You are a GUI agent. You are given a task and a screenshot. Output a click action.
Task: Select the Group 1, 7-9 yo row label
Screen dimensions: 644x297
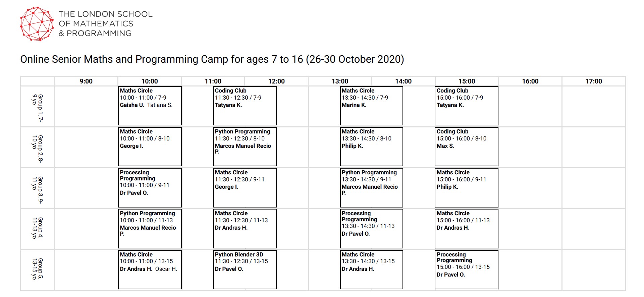click(x=37, y=107)
